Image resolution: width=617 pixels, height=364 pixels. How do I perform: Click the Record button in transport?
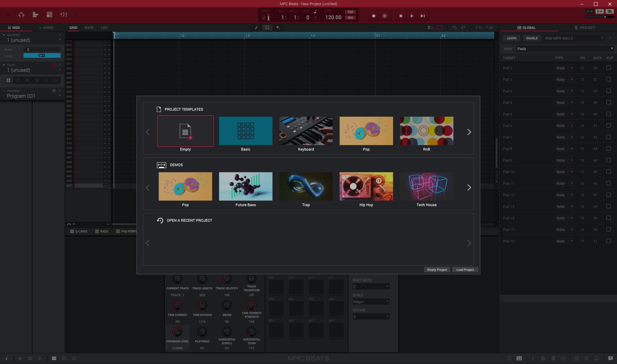point(373,16)
